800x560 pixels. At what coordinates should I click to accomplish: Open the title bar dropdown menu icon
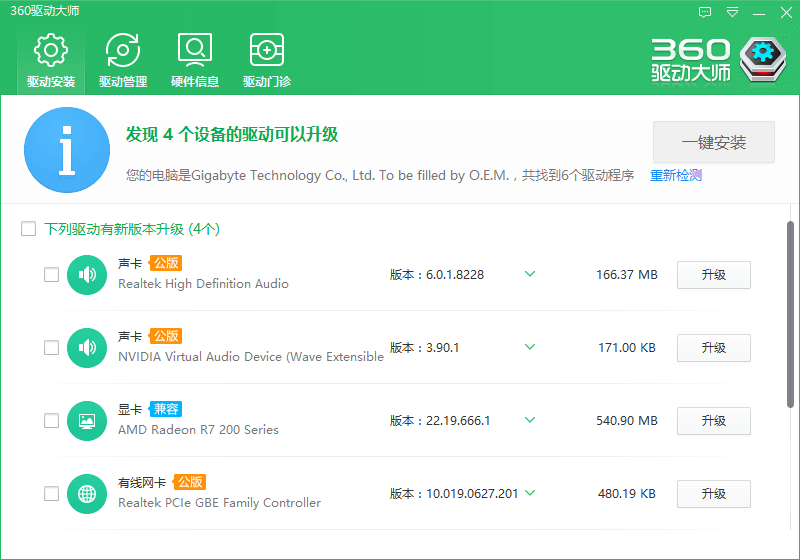tap(733, 12)
